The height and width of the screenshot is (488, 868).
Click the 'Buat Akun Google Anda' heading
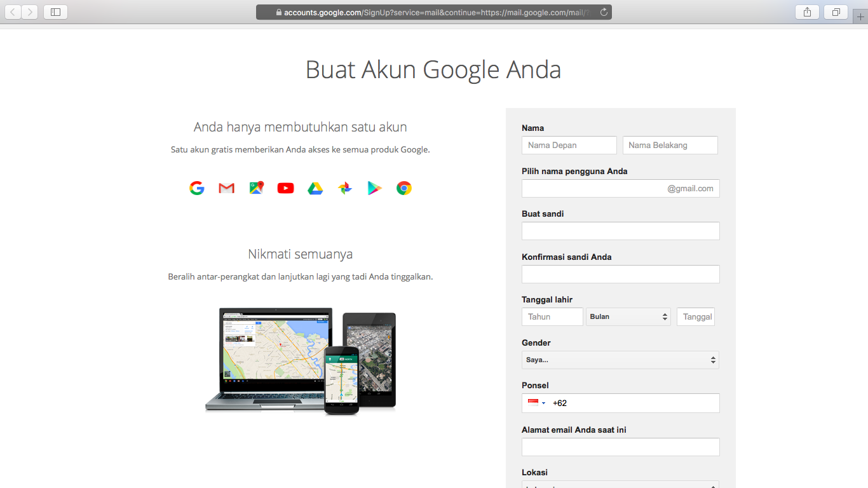pos(433,69)
